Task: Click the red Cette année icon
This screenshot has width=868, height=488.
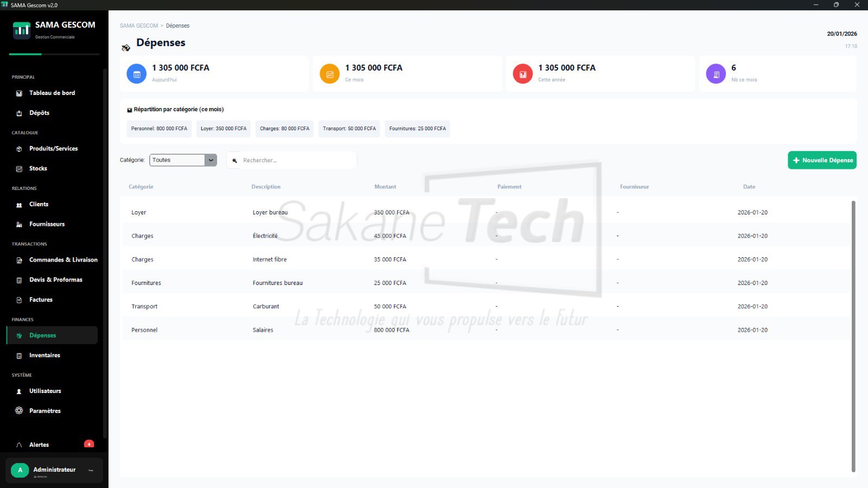Action: (523, 74)
